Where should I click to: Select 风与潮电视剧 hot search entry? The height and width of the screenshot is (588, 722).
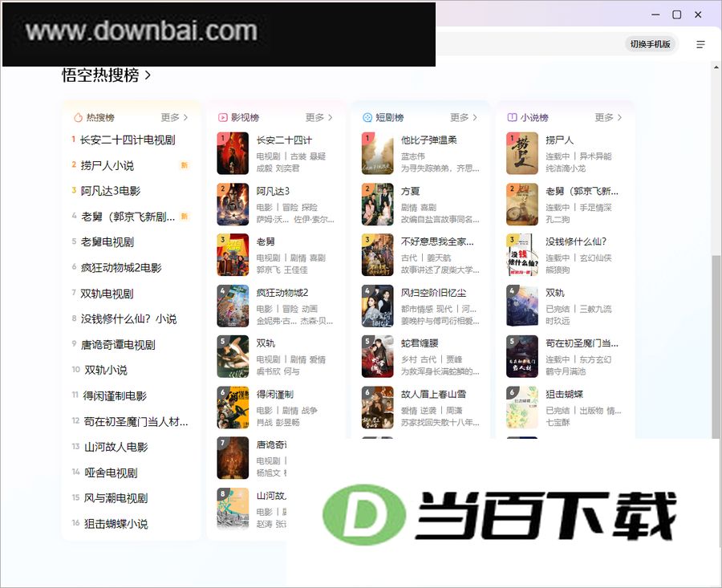(x=116, y=497)
